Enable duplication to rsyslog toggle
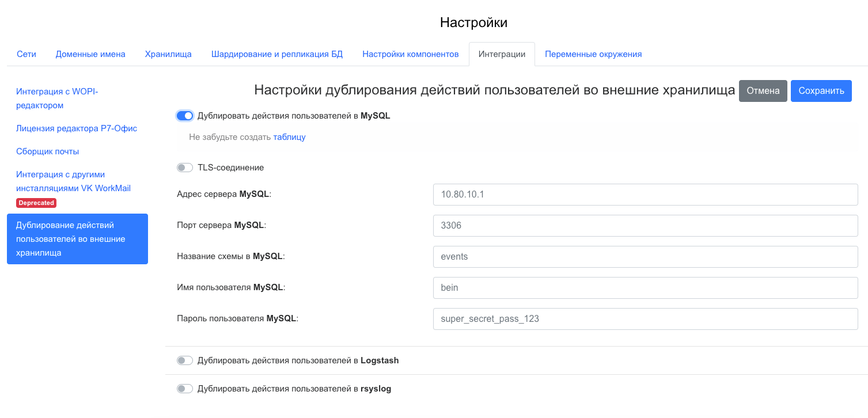Screen dimensions: 868x418 (185, 389)
